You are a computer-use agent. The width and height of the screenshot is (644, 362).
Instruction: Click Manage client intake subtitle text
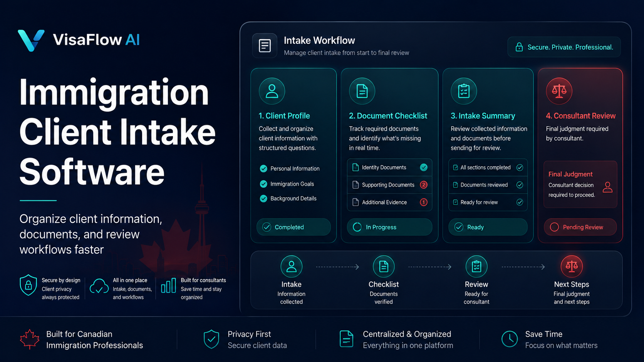(x=347, y=53)
